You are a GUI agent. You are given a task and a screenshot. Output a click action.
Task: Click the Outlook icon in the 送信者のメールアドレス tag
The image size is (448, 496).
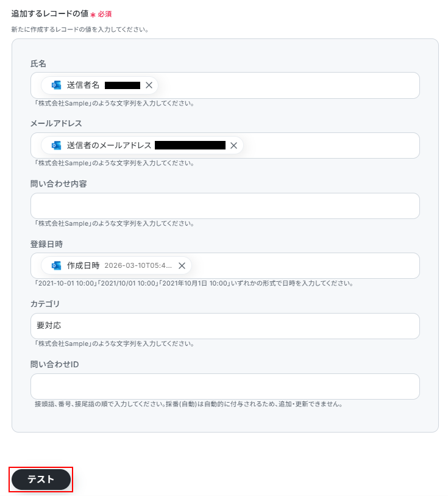56,146
